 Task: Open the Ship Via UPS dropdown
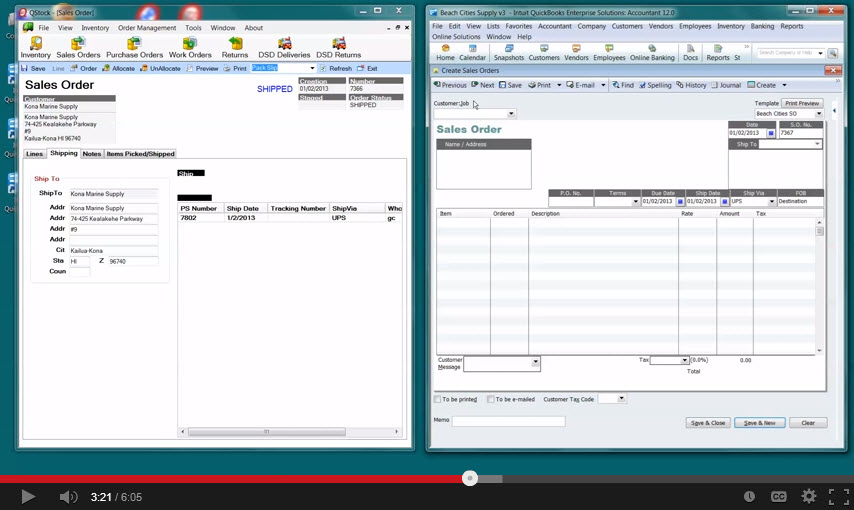[x=772, y=202]
